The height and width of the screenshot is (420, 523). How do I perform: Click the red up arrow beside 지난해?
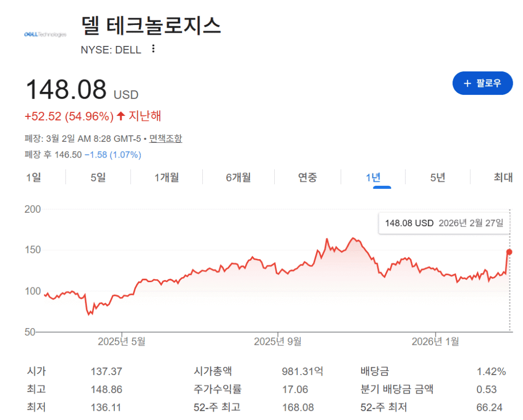[121, 116]
